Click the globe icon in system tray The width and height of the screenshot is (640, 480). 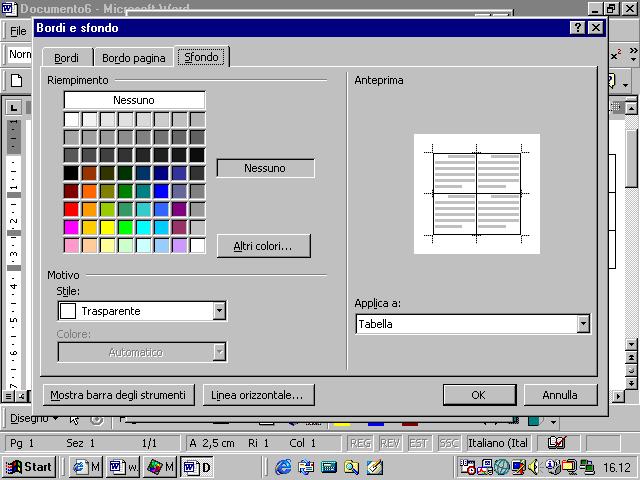(502, 467)
